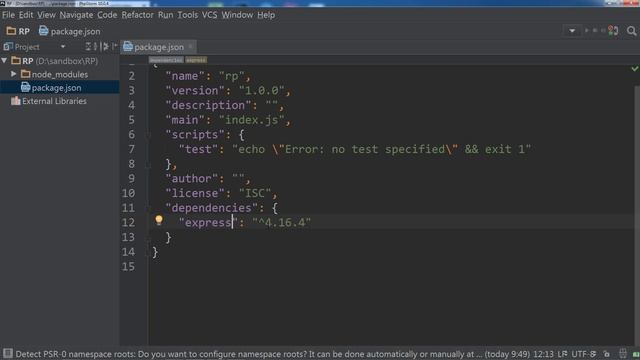Screen dimensions: 640x360
Task: Click the "^4.16.4" version string
Action: 281,223
